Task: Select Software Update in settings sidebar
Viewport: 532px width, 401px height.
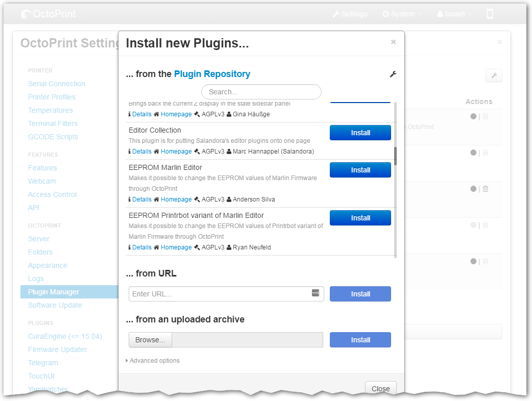Action: click(55, 305)
